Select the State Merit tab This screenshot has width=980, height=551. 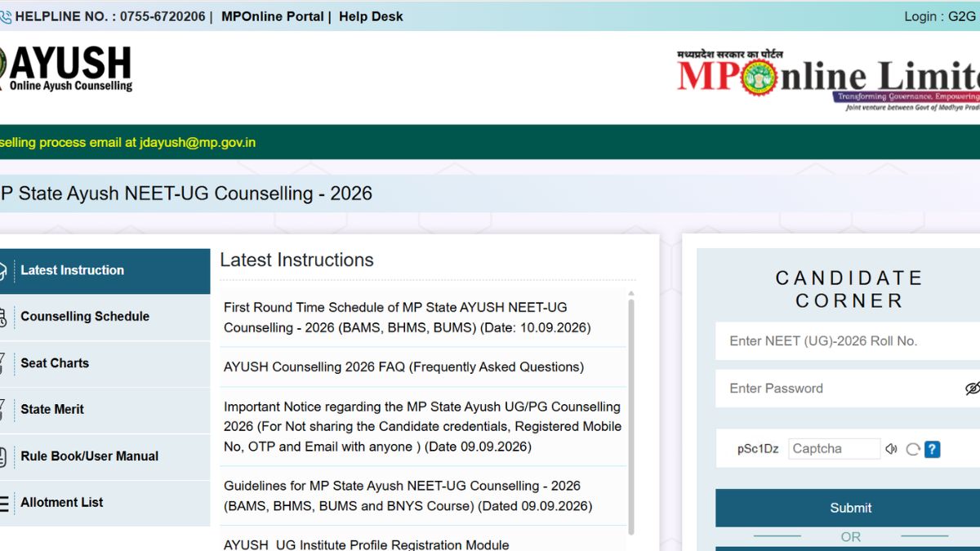coord(105,410)
